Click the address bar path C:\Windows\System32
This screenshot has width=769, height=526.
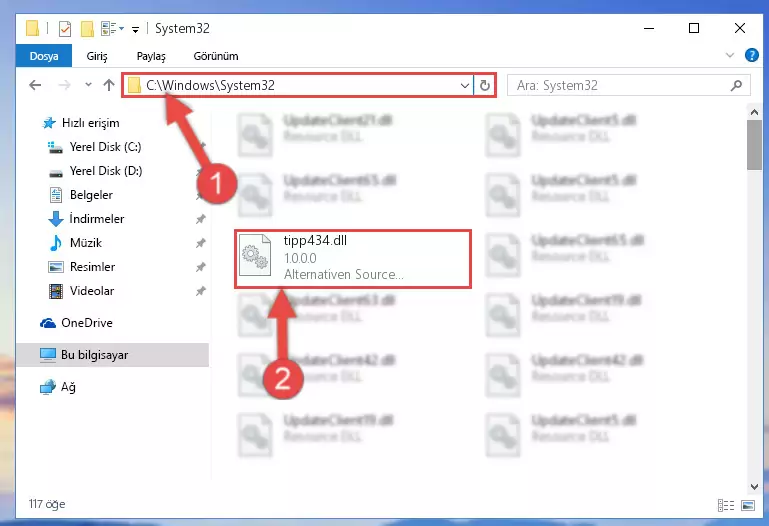click(210, 85)
